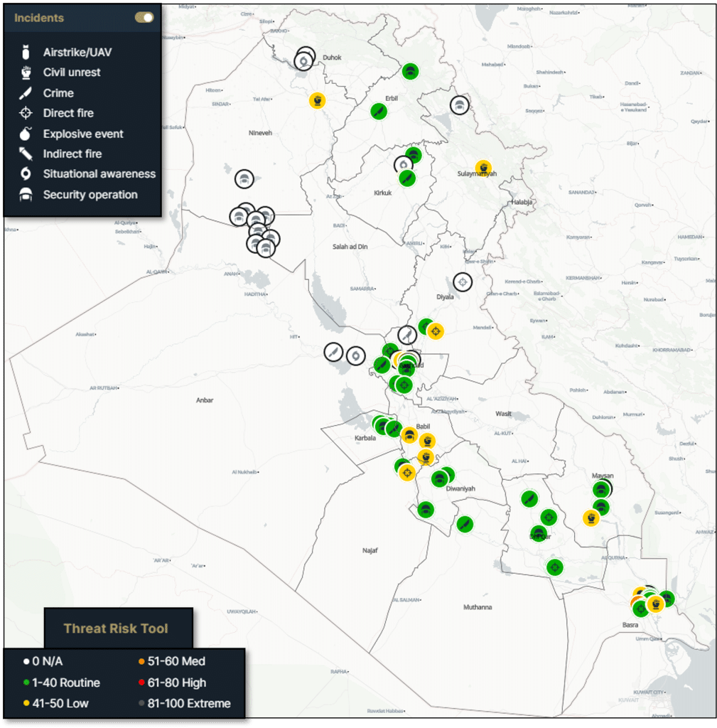This screenshot has width=717, height=728.
Task: Select the Indirect fire legend icon
Action: (26, 154)
